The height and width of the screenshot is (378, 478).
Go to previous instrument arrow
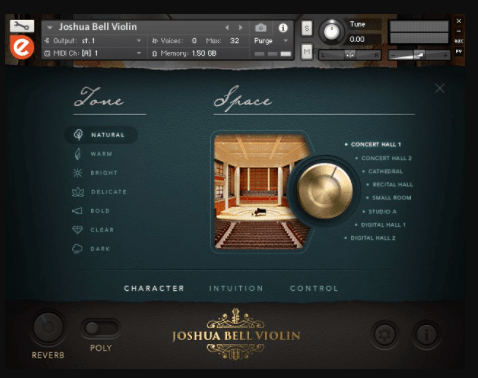227,28
